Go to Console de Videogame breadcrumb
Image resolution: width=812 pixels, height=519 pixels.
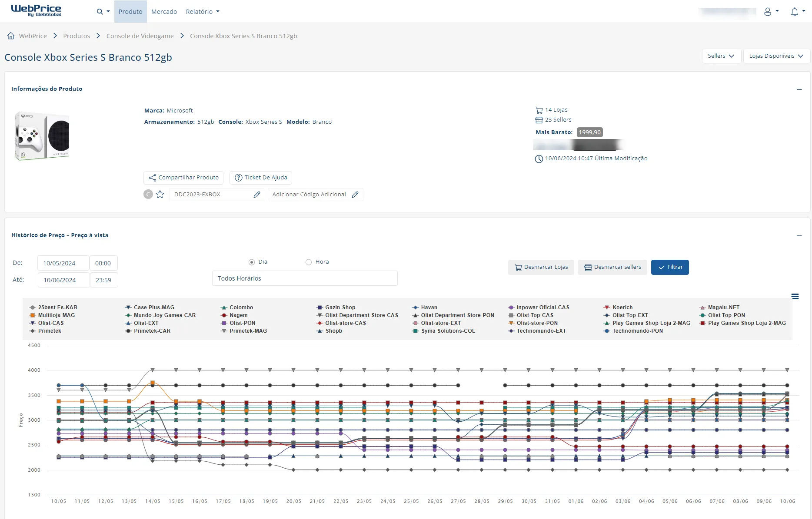140,36
